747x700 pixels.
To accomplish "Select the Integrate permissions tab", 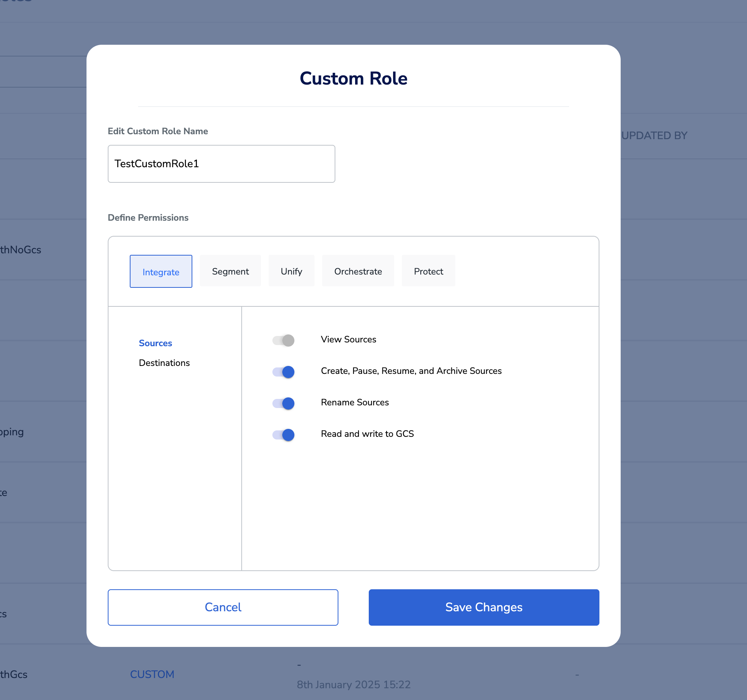I will (x=161, y=272).
